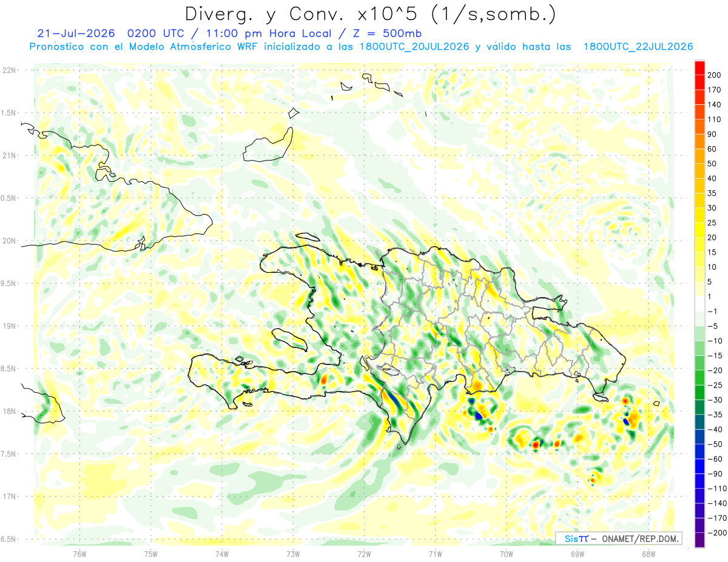Click the positive 20 color scale label
This screenshot has width=728, height=562.
click(x=713, y=238)
